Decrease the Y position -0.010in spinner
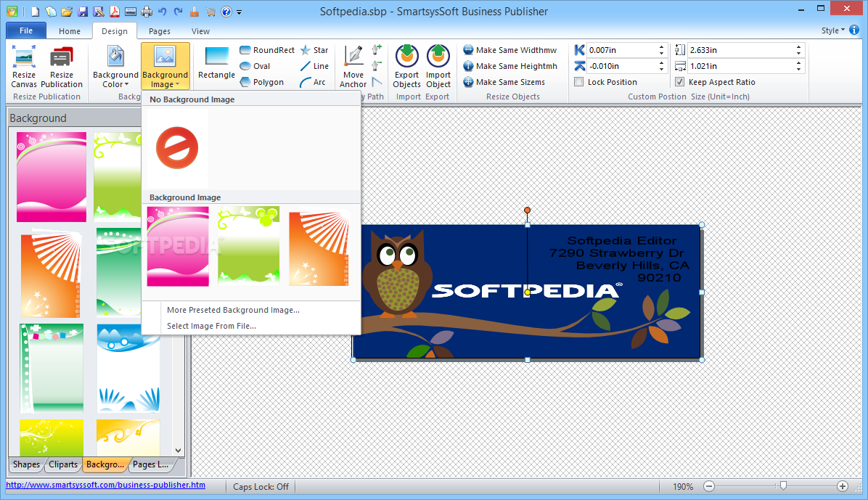The height and width of the screenshot is (500, 868). pos(661,69)
